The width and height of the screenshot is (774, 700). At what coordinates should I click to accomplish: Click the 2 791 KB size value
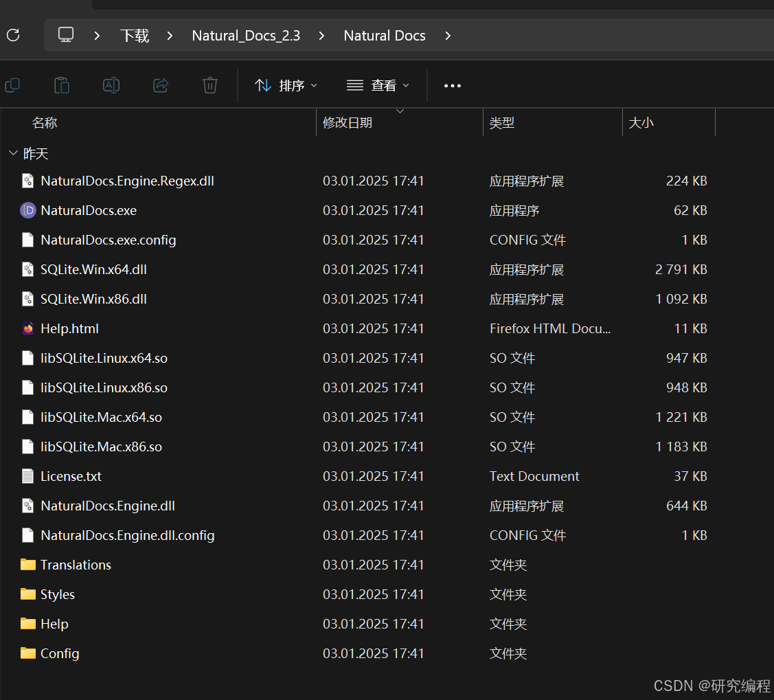[681, 269]
